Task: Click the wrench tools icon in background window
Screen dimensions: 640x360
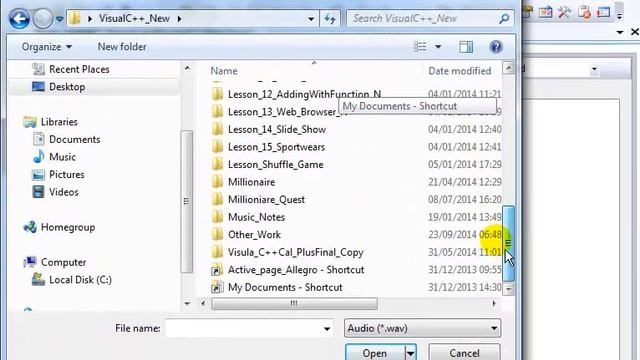Action: 564,12
